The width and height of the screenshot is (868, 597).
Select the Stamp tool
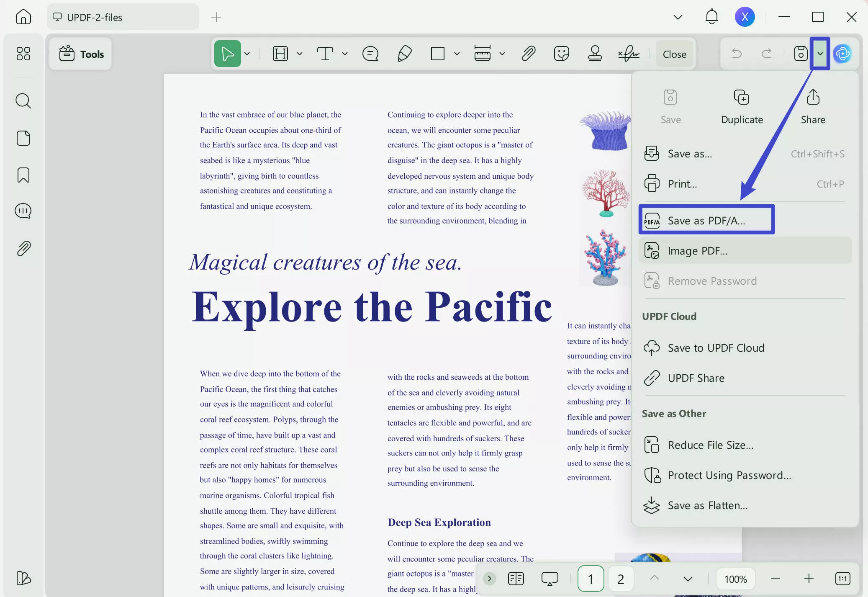tap(596, 54)
